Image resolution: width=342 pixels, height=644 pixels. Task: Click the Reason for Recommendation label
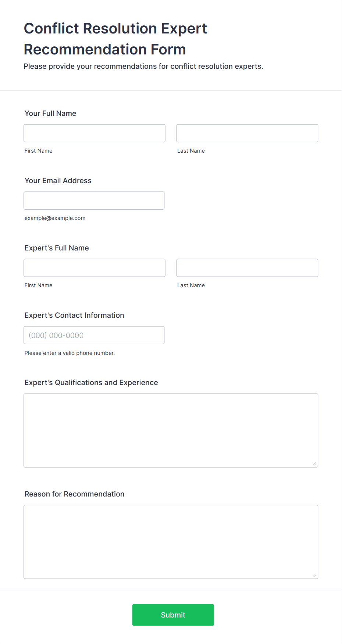[75, 494]
